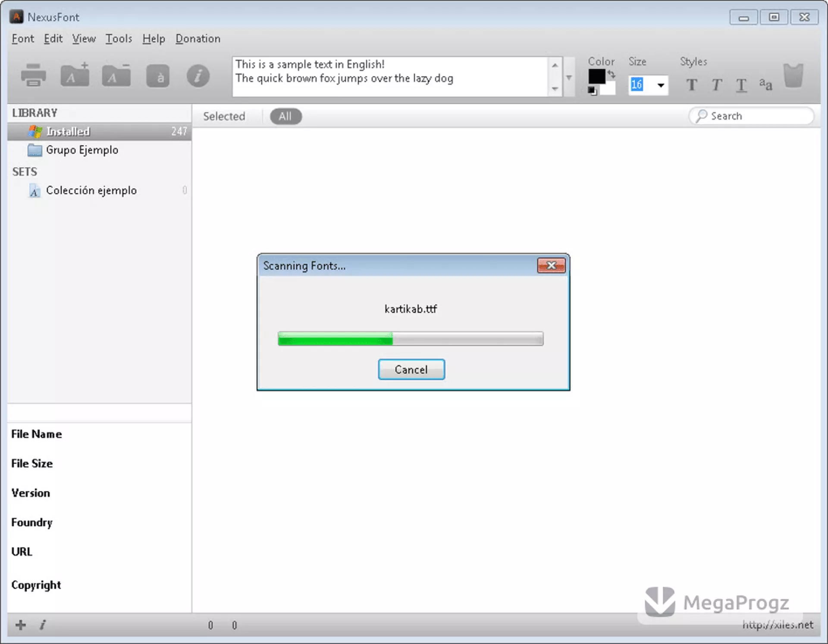This screenshot has height=644, width=828.
Task: Click into the sample text box
Action: click(x=390, y=76)
